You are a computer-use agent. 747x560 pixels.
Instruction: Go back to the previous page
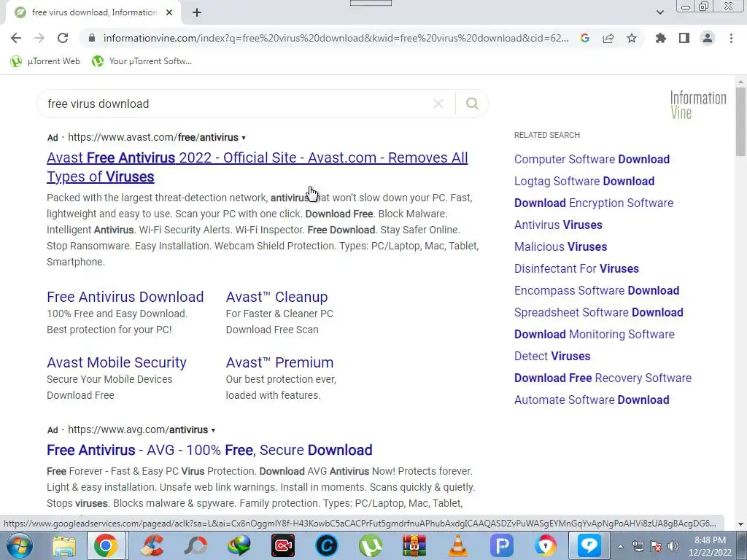16,38
